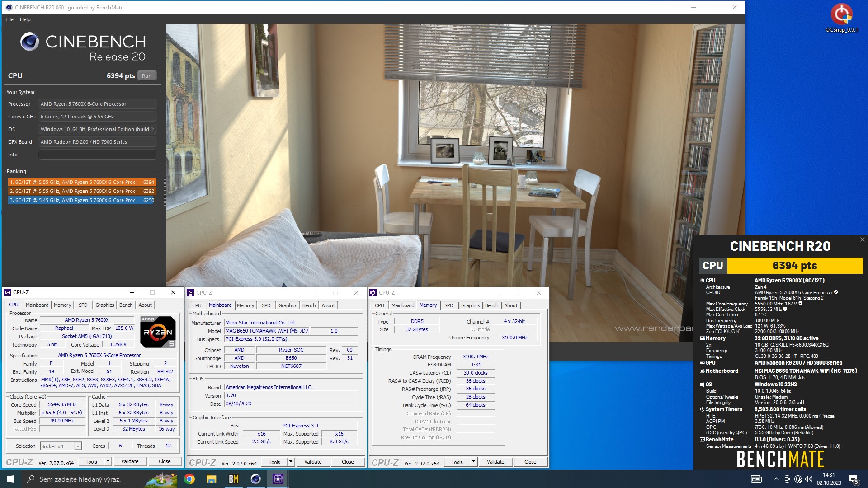Open the notification center icon
Image resolution: width=868 pixels, height=488 pixels.
(x=854, y=479)
